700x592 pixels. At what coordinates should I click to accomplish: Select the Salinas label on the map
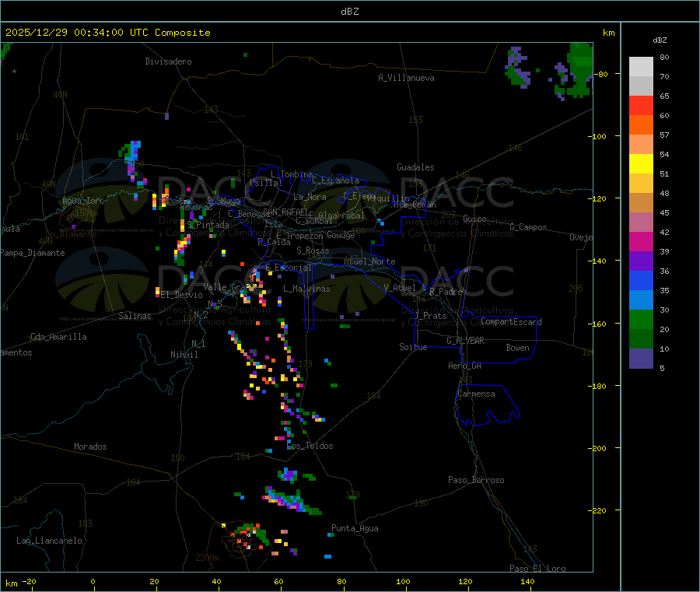[x=135, y=316]
